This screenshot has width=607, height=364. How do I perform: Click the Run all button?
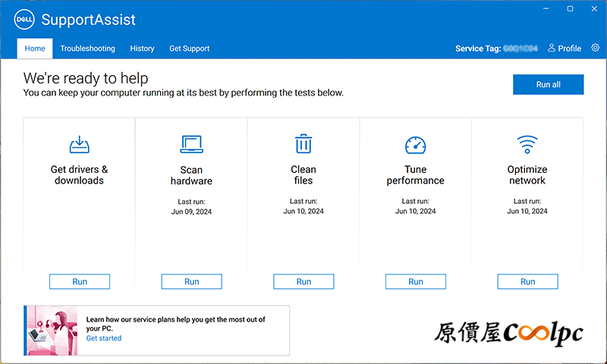pos(548,84)
